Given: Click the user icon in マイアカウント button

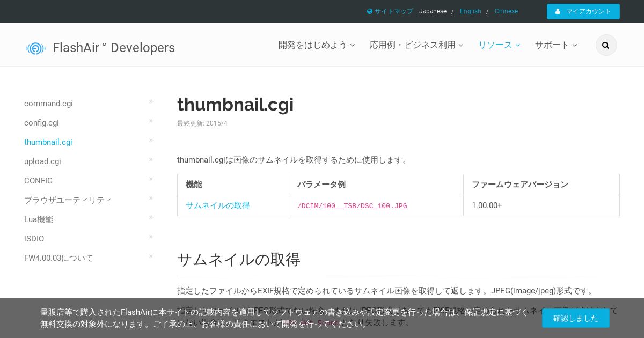Looking at the screenshot, I should click(x=558, y=11).
